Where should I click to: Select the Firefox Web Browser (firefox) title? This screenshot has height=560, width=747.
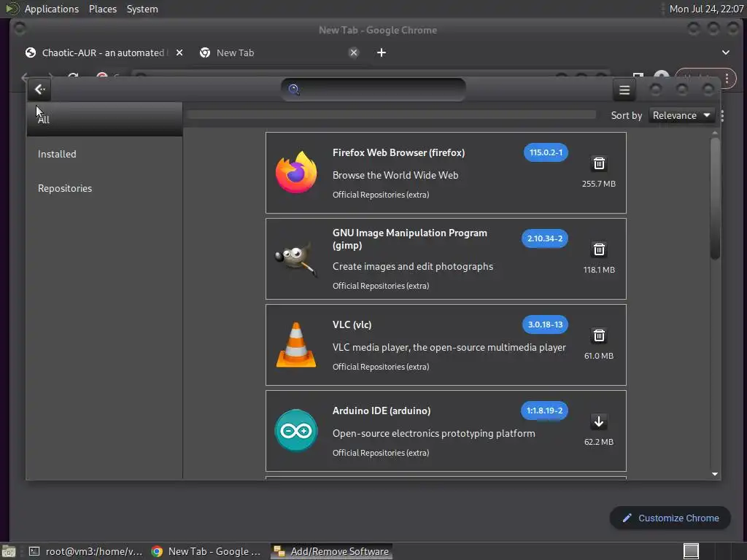(399, 152)
